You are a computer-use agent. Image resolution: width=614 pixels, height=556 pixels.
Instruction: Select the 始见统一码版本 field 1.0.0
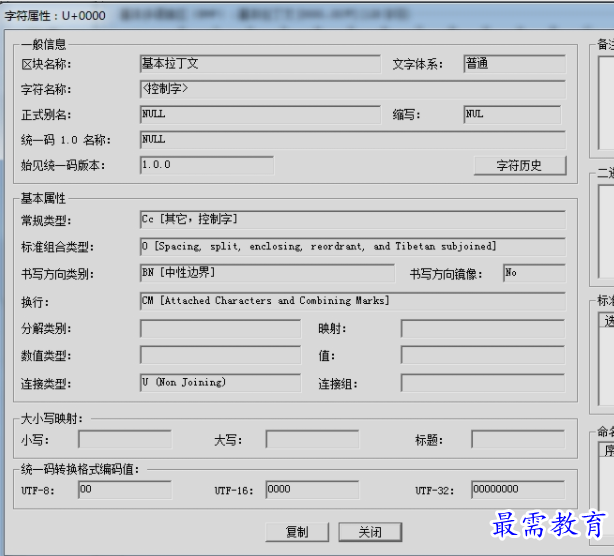207,165
